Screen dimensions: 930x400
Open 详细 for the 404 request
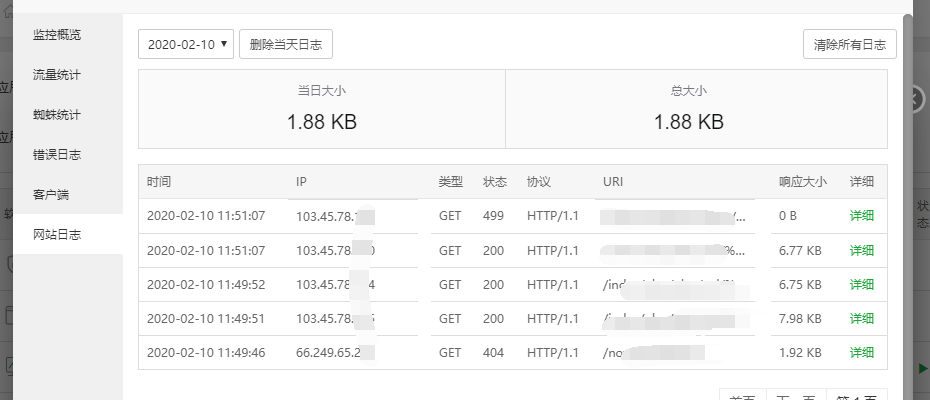pos(861,352)
